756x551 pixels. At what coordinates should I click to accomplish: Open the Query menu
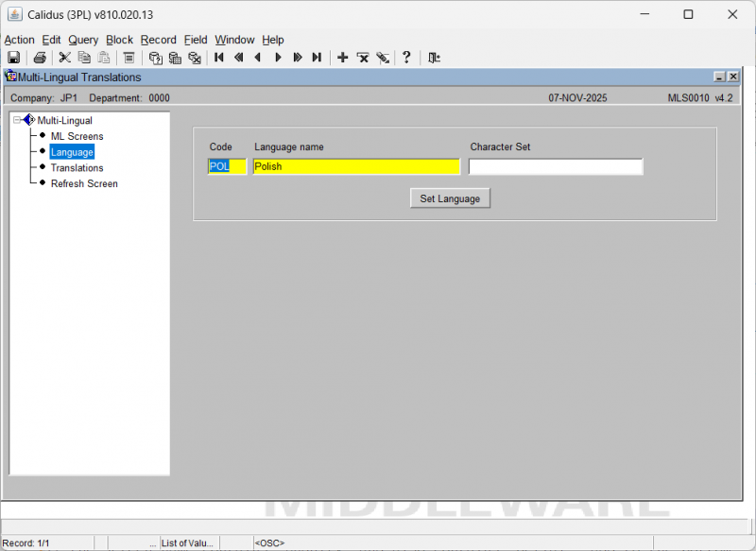(83, 40)
